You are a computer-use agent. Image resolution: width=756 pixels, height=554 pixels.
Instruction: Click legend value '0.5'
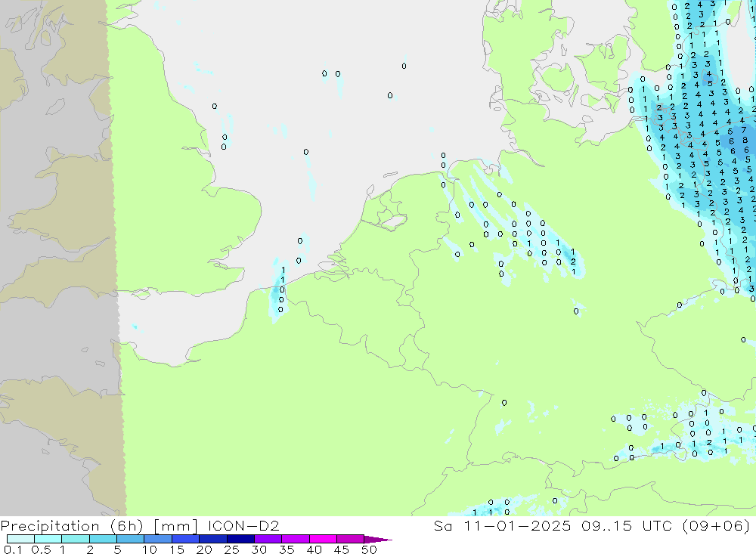point(41,549)
